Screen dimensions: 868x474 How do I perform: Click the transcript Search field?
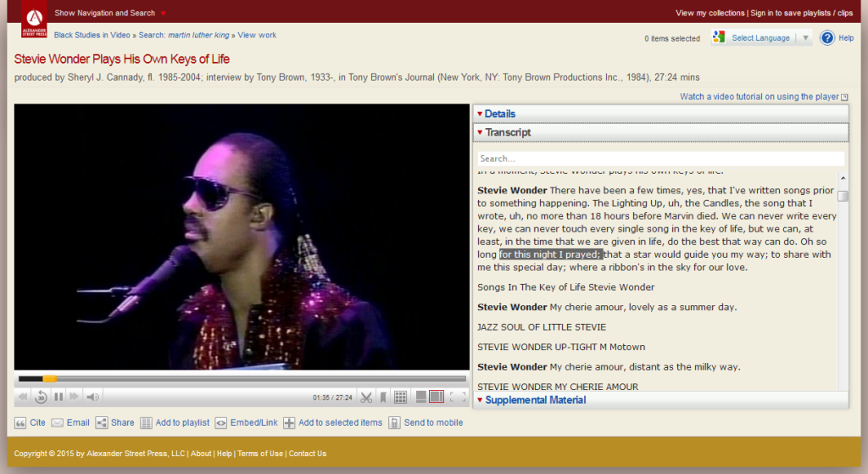[661, 159]
